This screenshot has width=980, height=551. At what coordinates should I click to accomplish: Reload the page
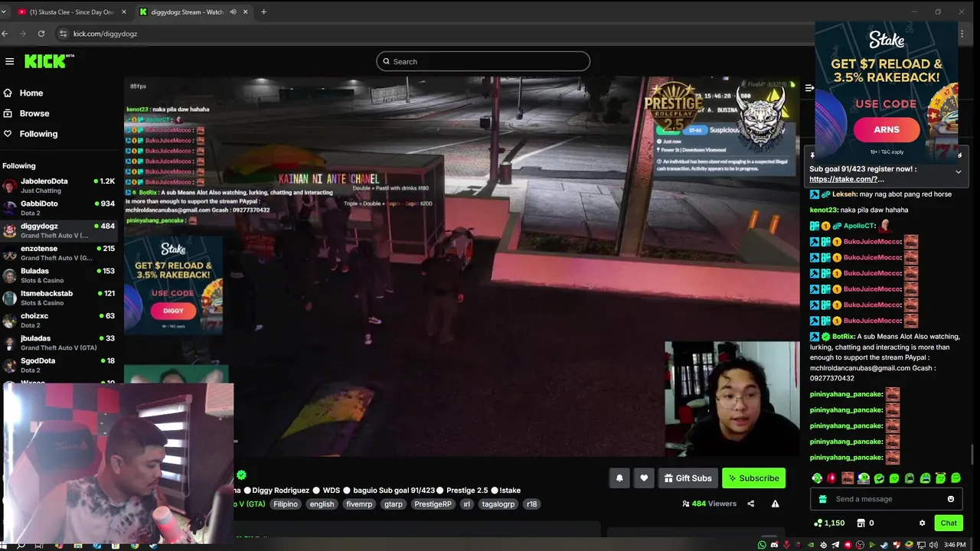(x=41, y=34)
